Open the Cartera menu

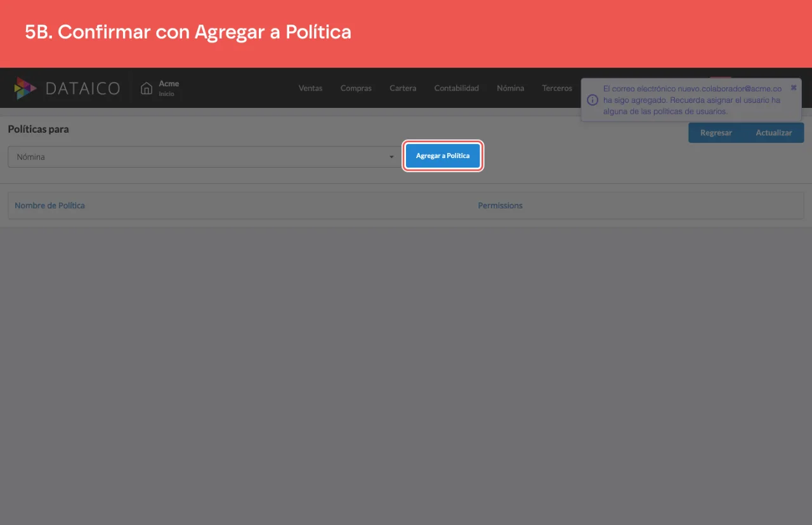tap(403, 88)
